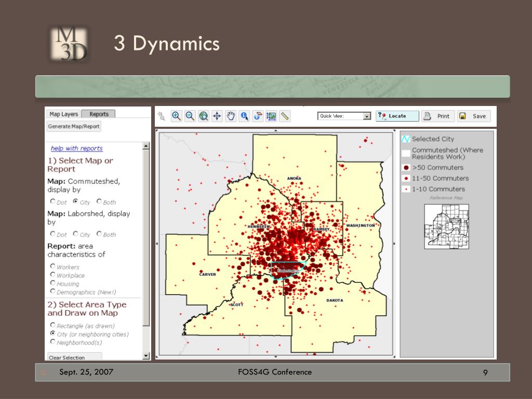The image size is (532, 399).
Task: Click the Clear Selection button
Action: pyautogui.click(x=74, y=357)
